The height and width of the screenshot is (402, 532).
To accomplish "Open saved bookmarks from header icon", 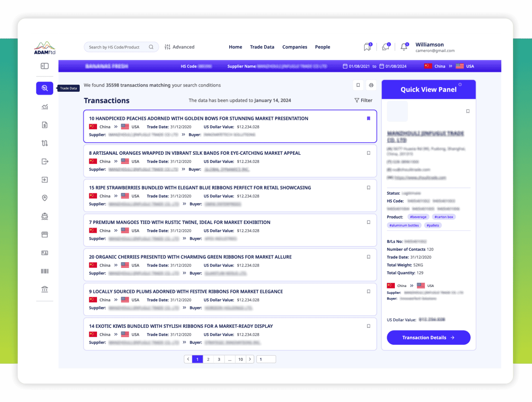I will 367,47.
